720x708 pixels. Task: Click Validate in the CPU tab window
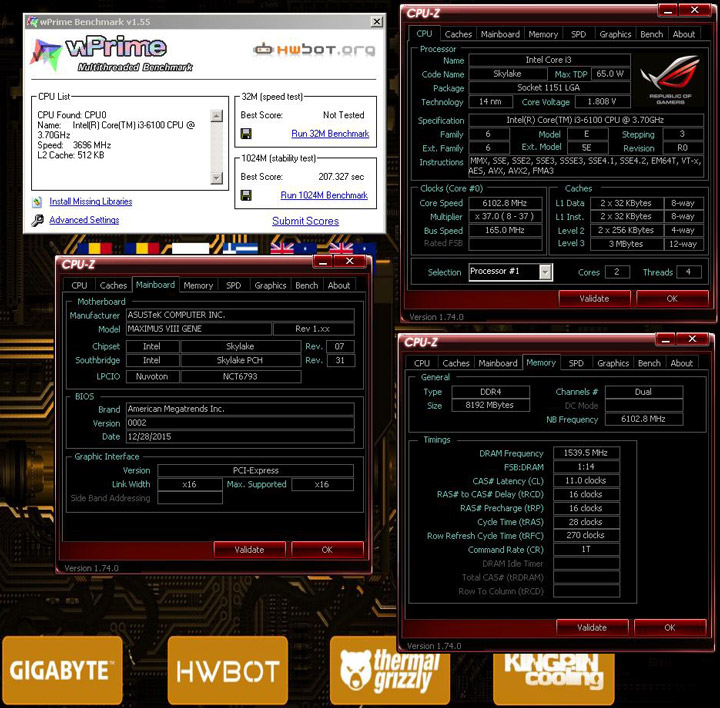coord(594,298)
